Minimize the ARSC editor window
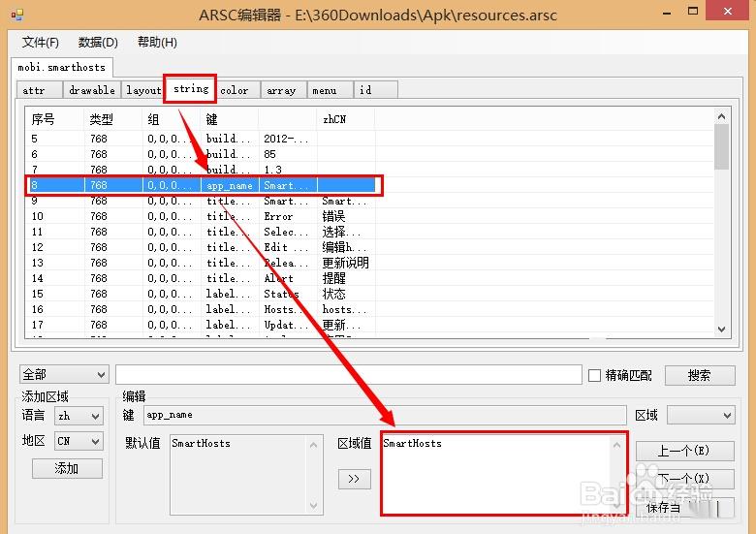756x534 pixels. pos(667,13)
